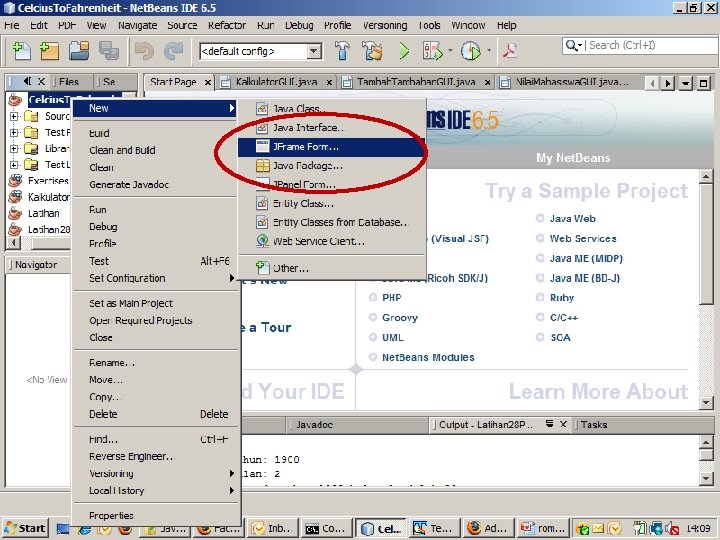Choose JFrame Form from New submenu
Image resolution: width=720 pixels, height=540 pixels.
pyautogui.click(x=331, y=147)
